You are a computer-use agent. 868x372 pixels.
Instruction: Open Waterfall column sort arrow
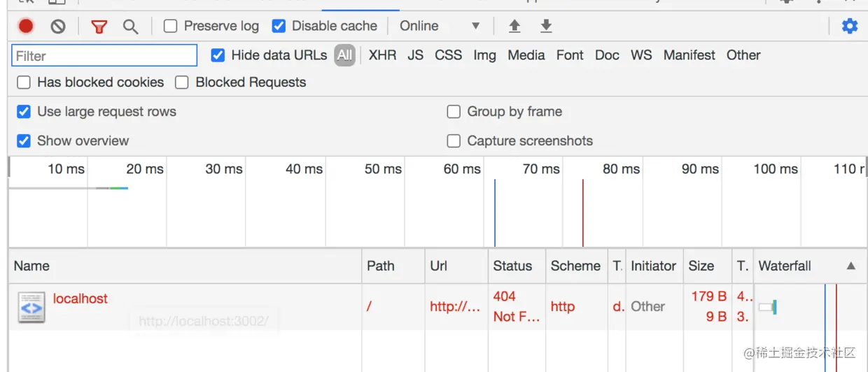850,266
